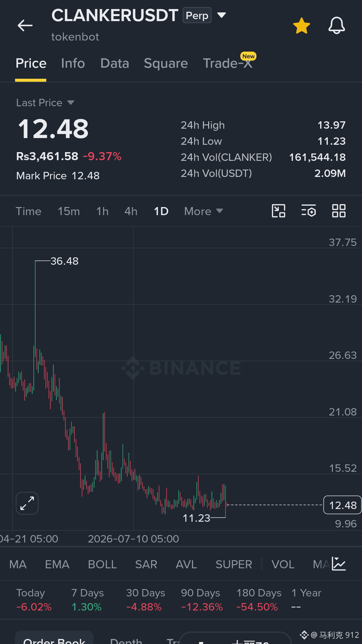Screen dimensions: 362x644
Task: Open price alert bell icon
Action: (337, 25)
